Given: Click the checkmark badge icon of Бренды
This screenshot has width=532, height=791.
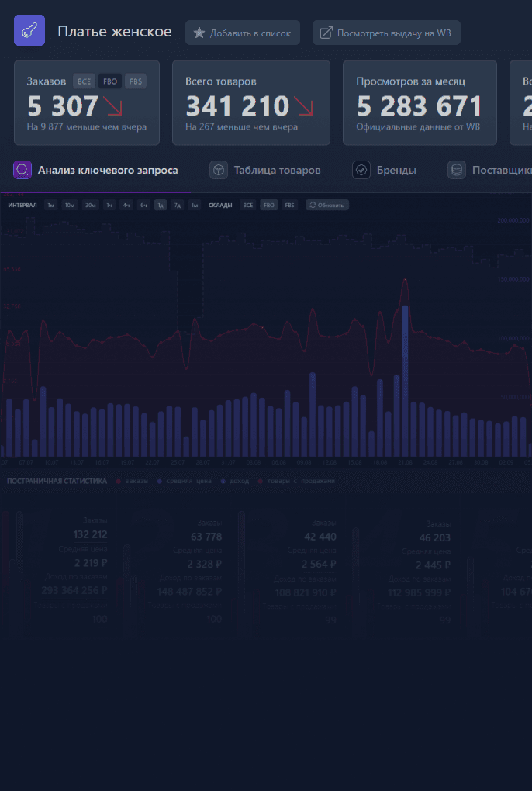Looking at the screenshot, I should point(361,170).
